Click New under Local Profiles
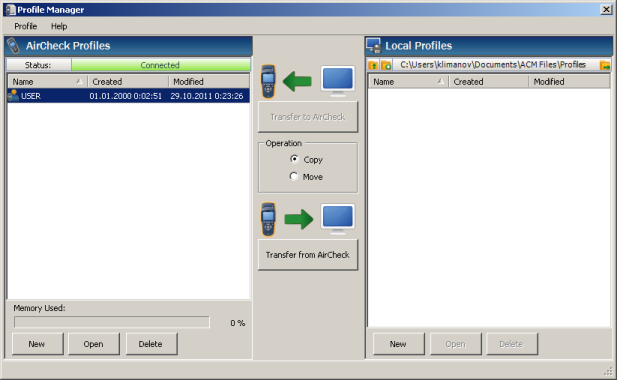Image resolution: width=617 pixels, height=380 pixels. coord(399,344)
